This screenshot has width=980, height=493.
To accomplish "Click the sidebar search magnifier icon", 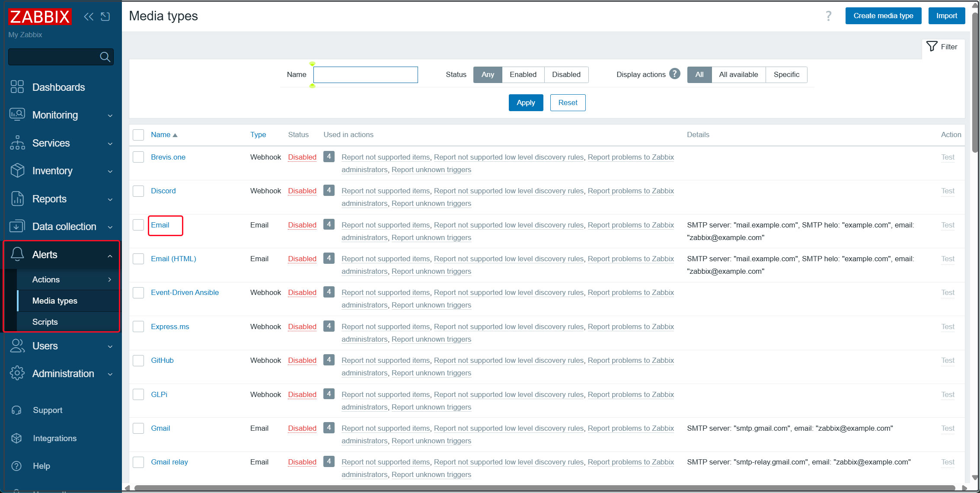I will coord(105,57).
